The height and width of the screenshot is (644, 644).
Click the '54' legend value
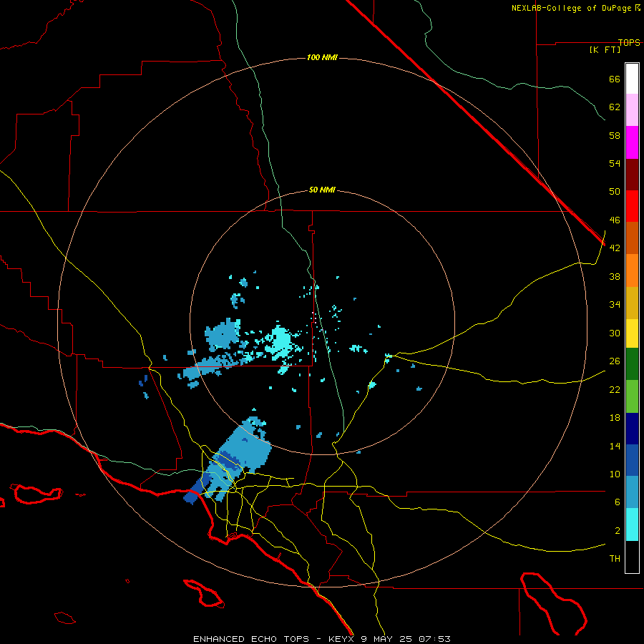pos(615,163)
